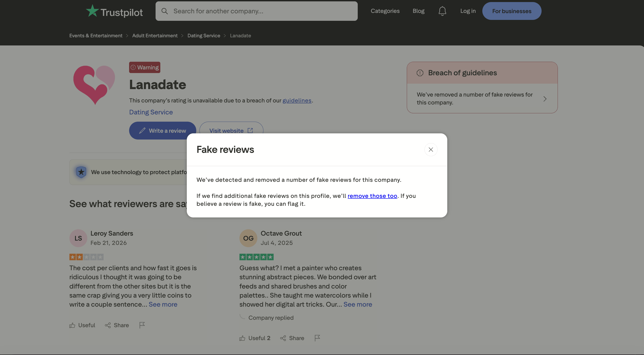
Task: Close the Fake reviews dialog
Action: 431,149
